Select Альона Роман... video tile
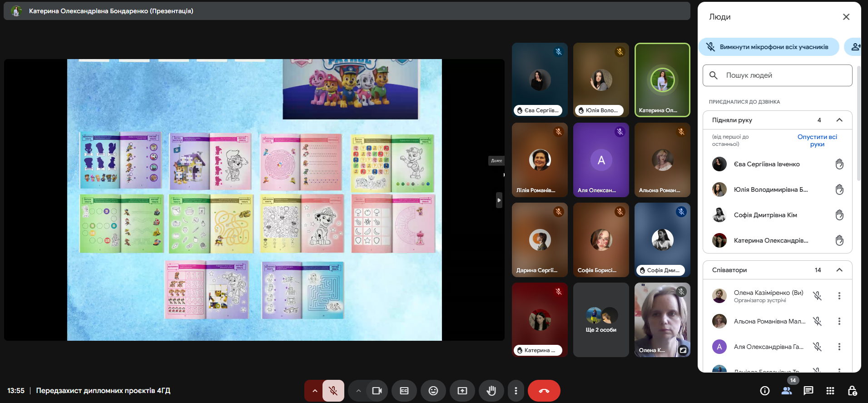Screen dimensions: 868x403 click(662, 160)
